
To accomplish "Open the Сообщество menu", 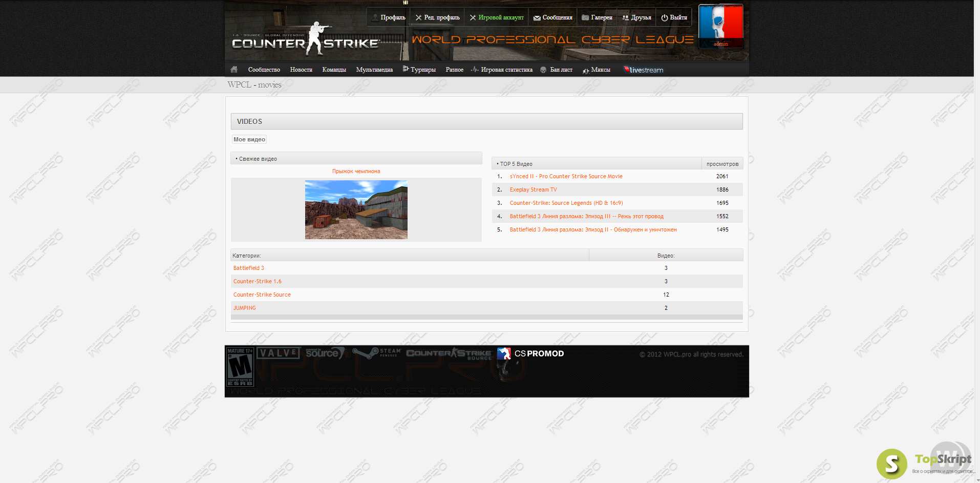I will (264, 70).
